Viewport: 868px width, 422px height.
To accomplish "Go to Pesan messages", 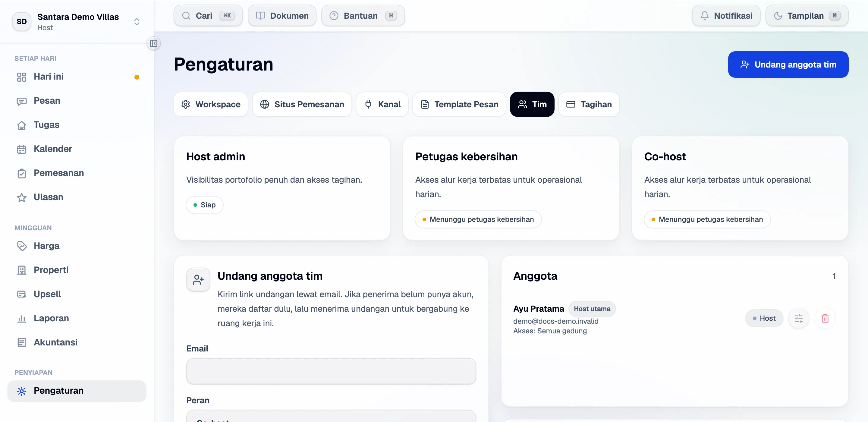I will click(77, 101).
